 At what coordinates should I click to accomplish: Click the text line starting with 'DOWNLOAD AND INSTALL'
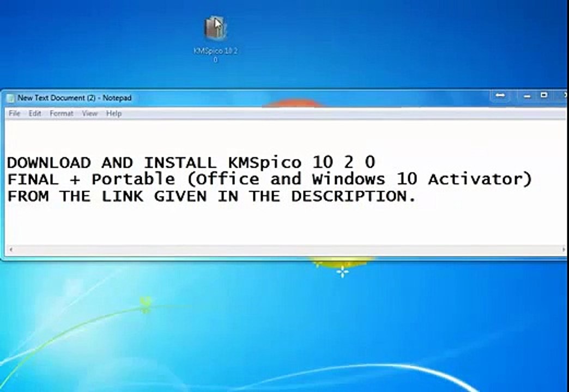point(191,162)
